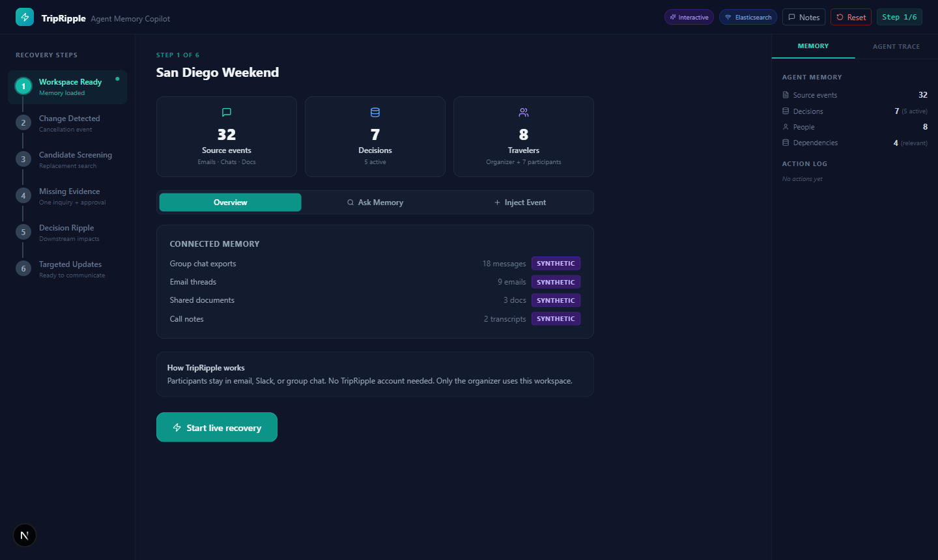
Task: Click the TripRipple lightning logo icon
Action: (25, 17)
